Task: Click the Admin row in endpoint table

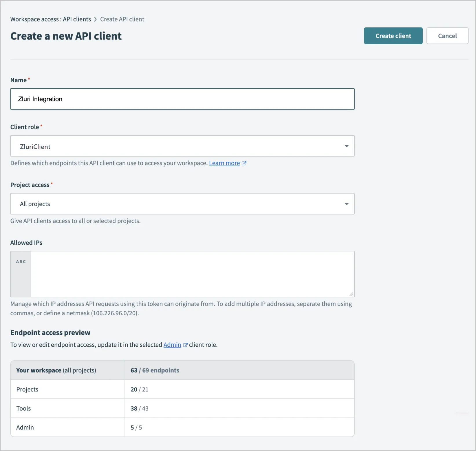Action: [182, 428]
